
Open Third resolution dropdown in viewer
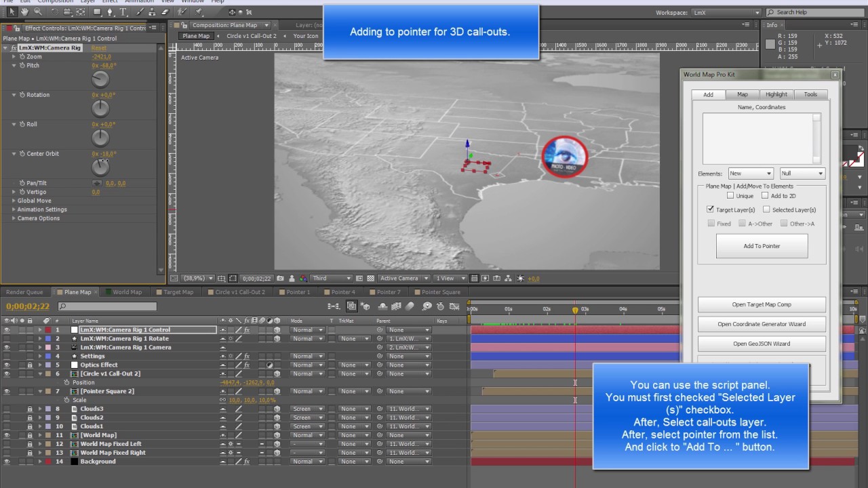[331, 279]
